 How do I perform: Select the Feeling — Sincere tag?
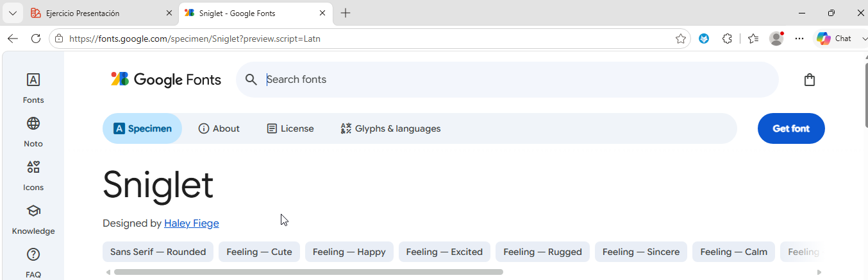click(x=641, y=252)
